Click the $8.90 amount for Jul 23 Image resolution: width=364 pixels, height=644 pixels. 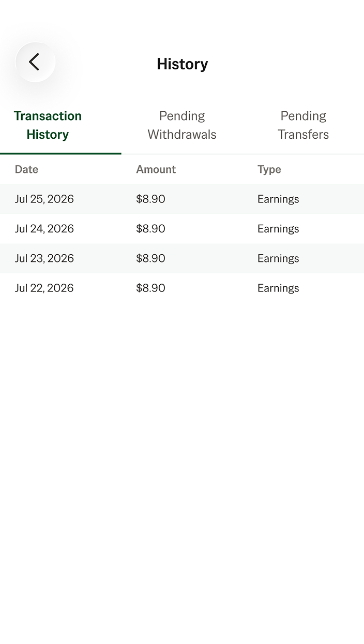150,258
